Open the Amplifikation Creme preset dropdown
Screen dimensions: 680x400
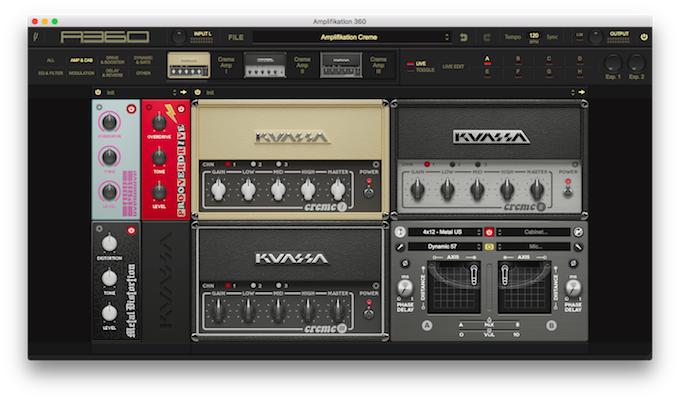pos(352,37)
